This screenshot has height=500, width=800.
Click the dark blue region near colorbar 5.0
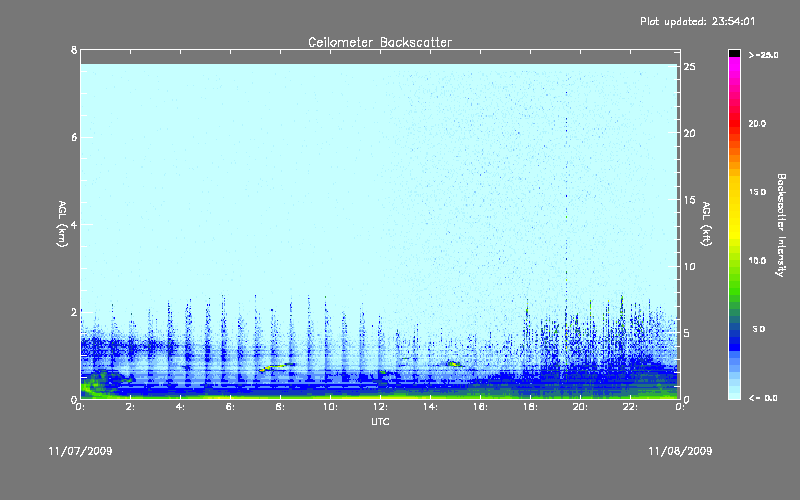point(734,337)
